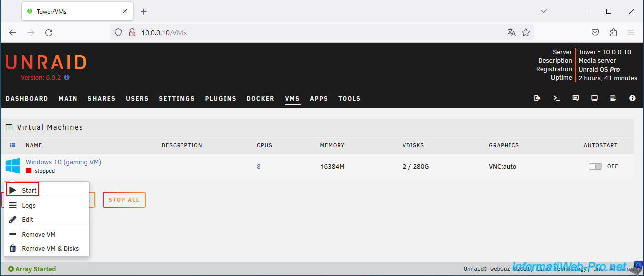Click the CPU count 8 link

coord(259,166)
